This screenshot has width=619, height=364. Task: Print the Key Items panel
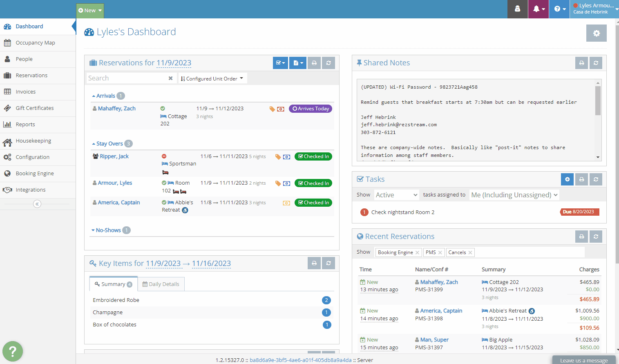point(314,264)
